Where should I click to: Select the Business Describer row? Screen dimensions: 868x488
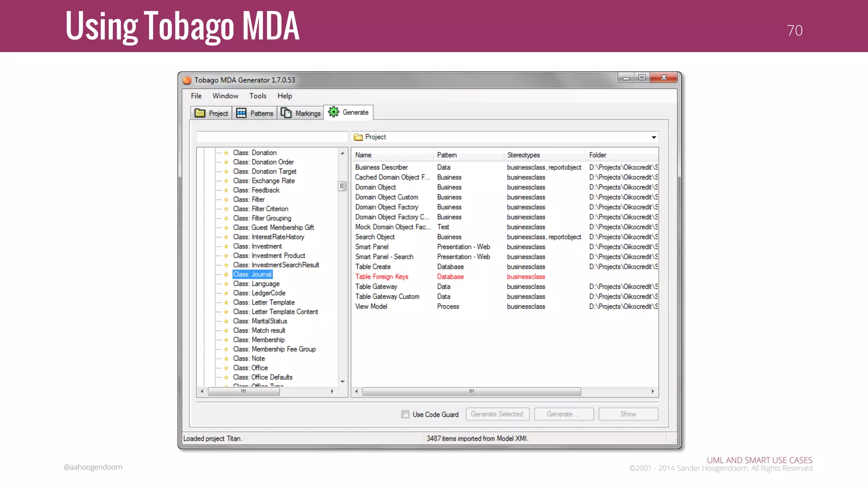(504, 167)
